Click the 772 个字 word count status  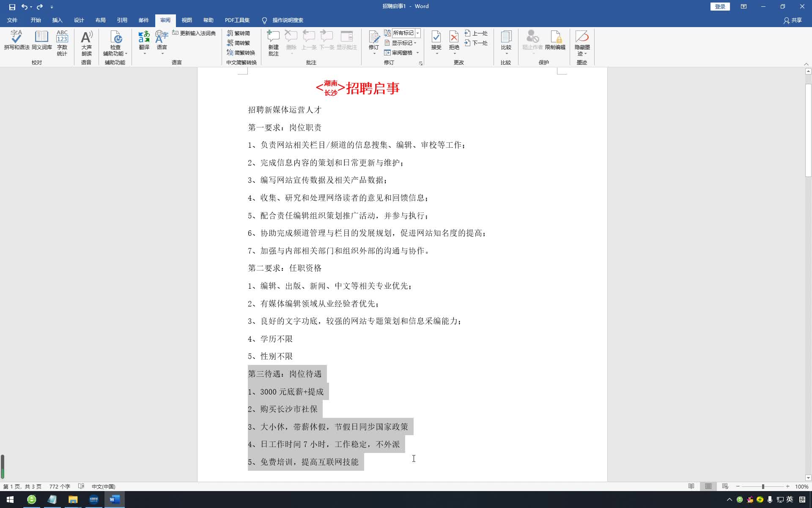[60, 486]
